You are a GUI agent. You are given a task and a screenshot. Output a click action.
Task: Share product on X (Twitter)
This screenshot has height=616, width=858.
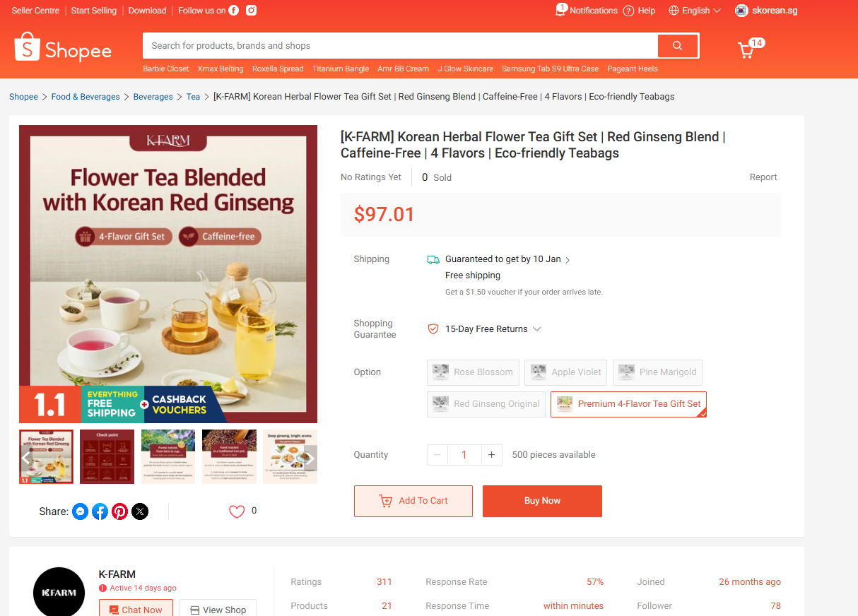[140, 511]
